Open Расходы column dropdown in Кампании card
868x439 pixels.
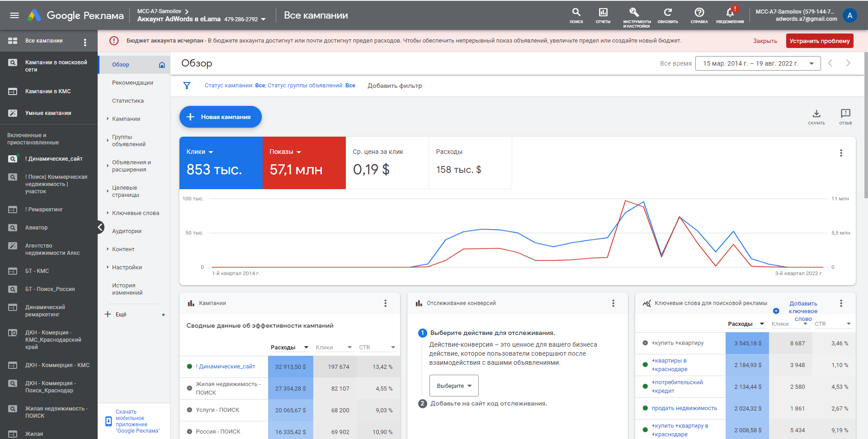306,348
